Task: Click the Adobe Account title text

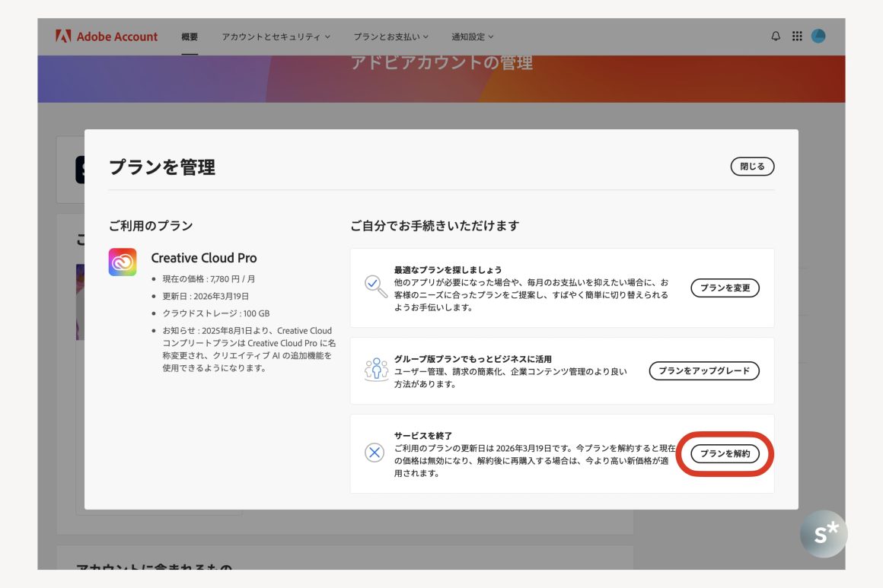Action: click(117, 37)
